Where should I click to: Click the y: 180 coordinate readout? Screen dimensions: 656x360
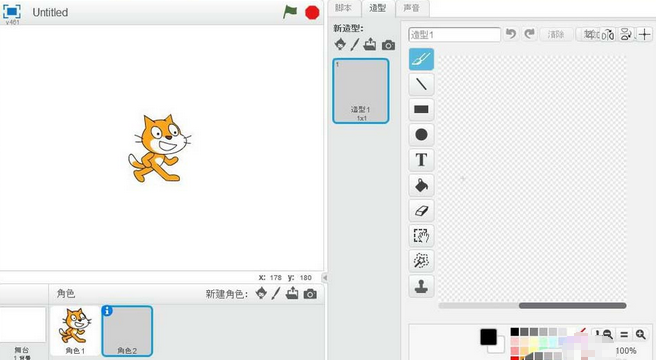tap(300, 278)
